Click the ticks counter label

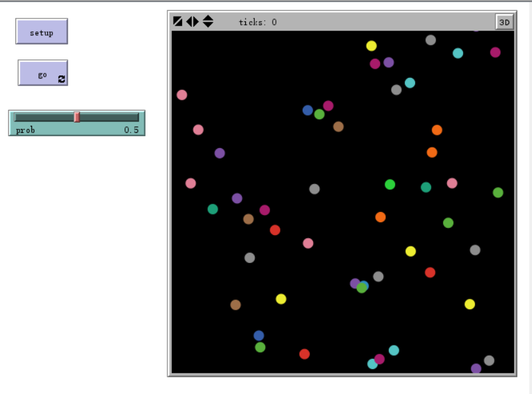pos(258,22)
